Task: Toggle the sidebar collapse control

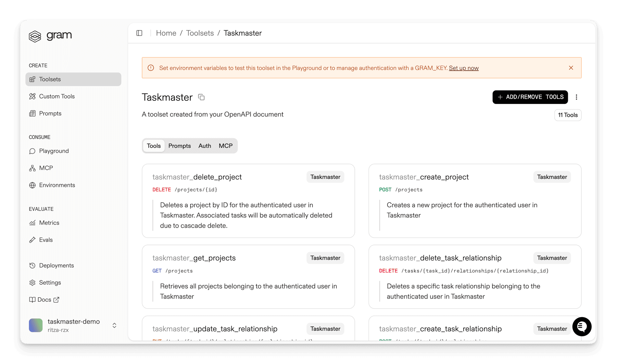Action: (139, 33)
